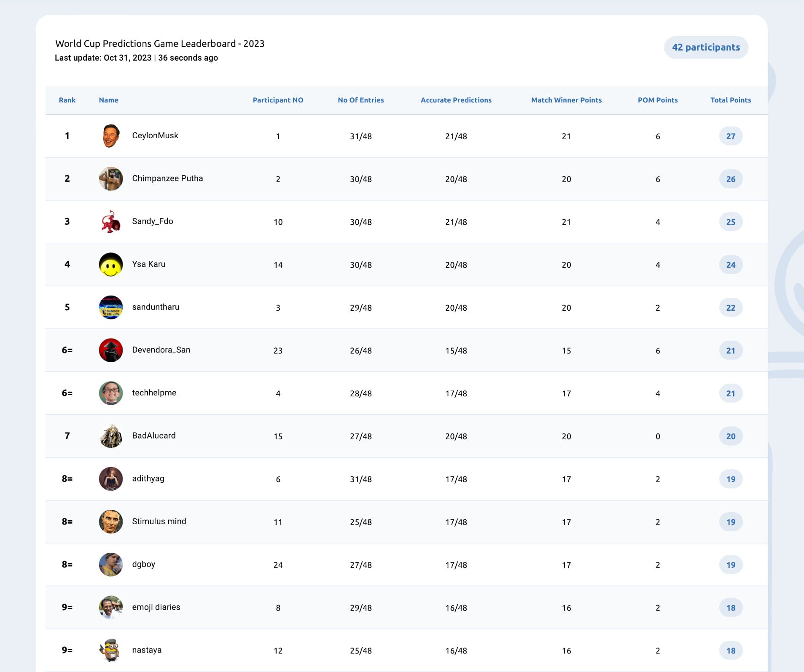Select Sandy_Fdo's red dragon avatar
The height and width of the screenshot is (672, 804).
pyautogui.click(x=111, y=222)
